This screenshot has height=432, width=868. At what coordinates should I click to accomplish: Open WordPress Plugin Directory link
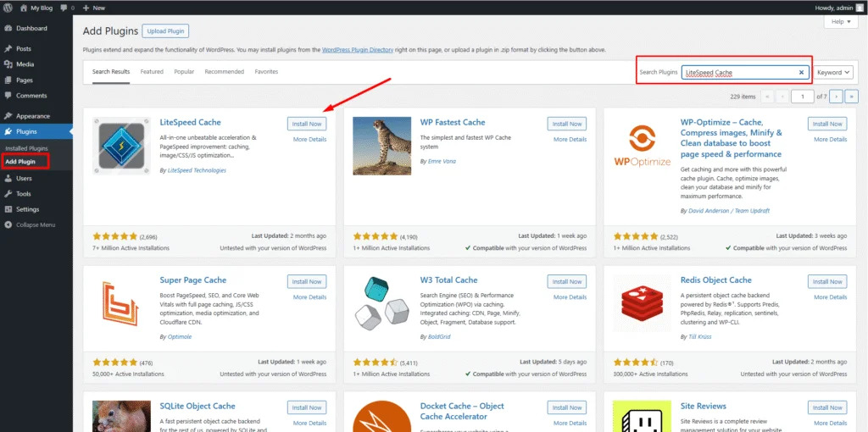pyautogui.click(x=358, y=50)
